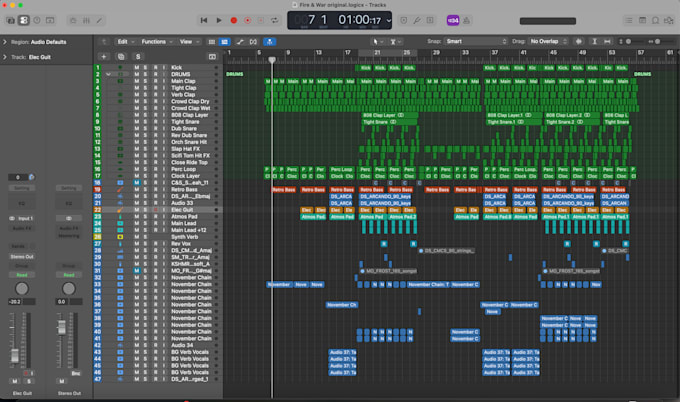The image size is (680, 402).
Task: Toggle the Cycle loop button
Action: 275,20
